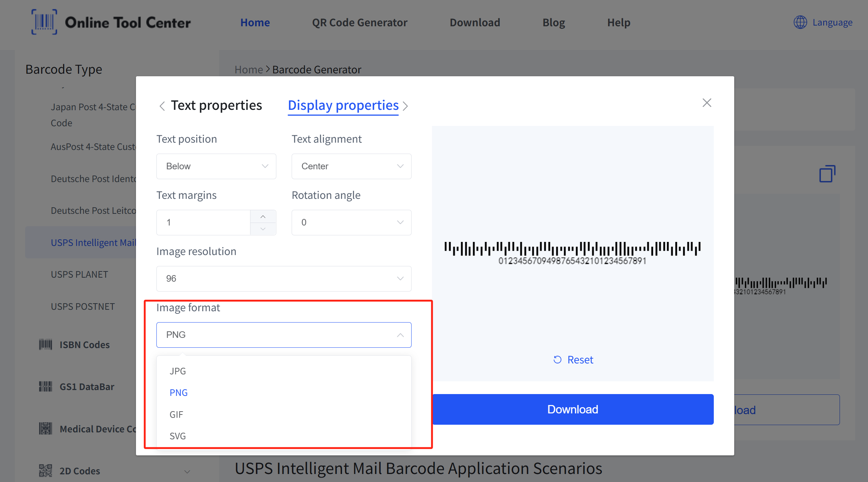Open the Medical Device Codes category
Screen dimensions: 868x482
click(x=98, y=429)
